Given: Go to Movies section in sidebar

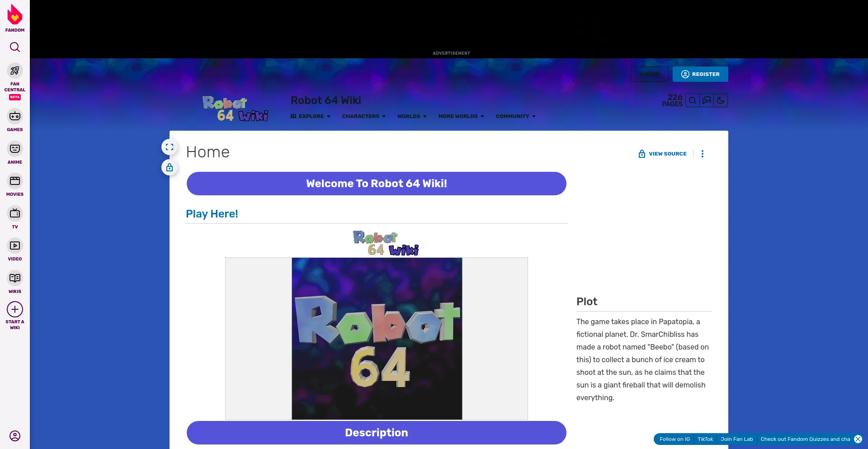Looking at the screenshot, I should pyautogui.click(x=15, y=185).
